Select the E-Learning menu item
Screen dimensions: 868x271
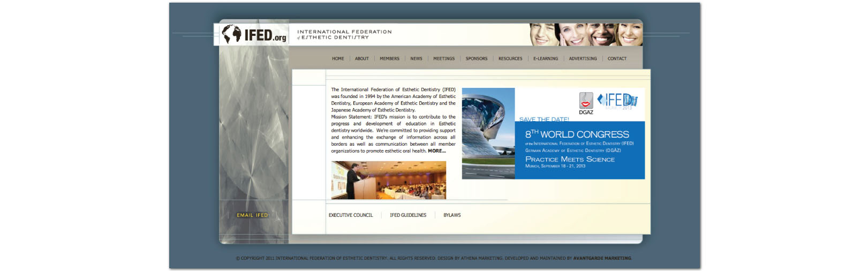(x=546, y=59)
